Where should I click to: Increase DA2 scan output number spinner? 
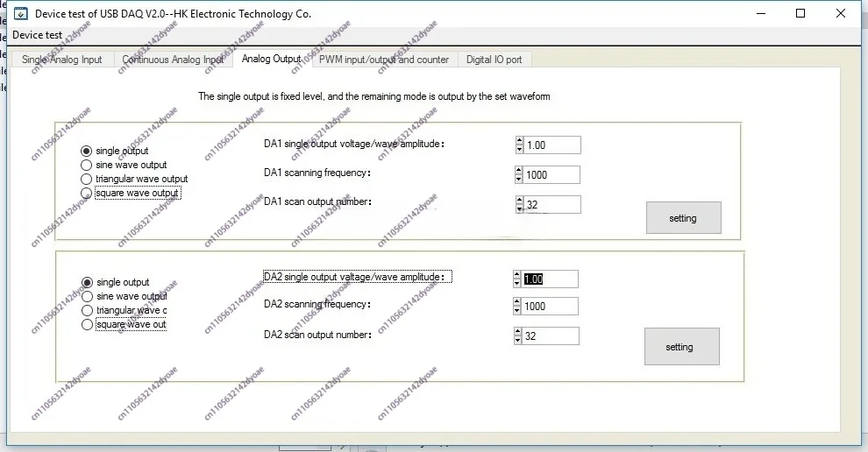pyautogui.click(x=517, y=332)
